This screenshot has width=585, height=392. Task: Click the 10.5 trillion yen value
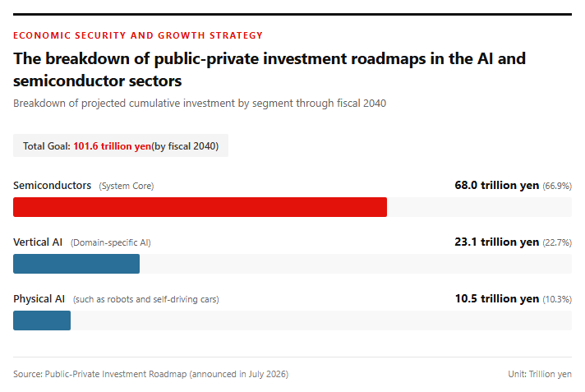point(496,299)
